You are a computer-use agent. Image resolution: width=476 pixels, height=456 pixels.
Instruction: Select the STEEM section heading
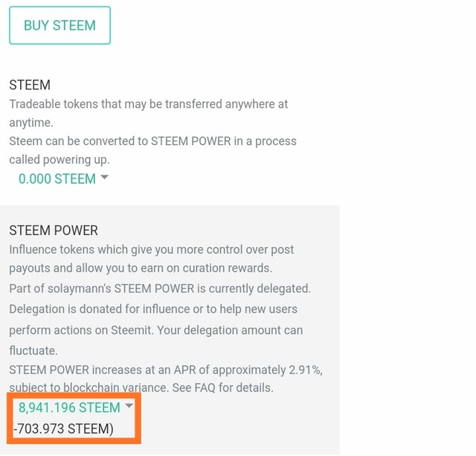click(30, 86)
